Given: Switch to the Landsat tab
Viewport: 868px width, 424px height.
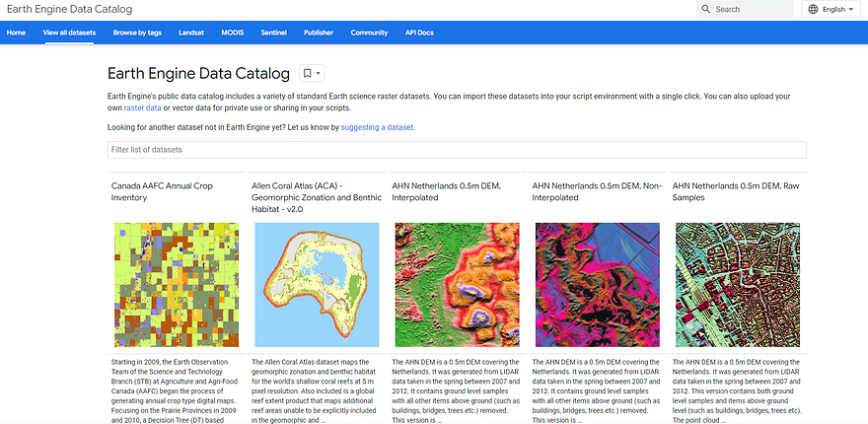Looking at the screenshot, I should tap(191, 33).
